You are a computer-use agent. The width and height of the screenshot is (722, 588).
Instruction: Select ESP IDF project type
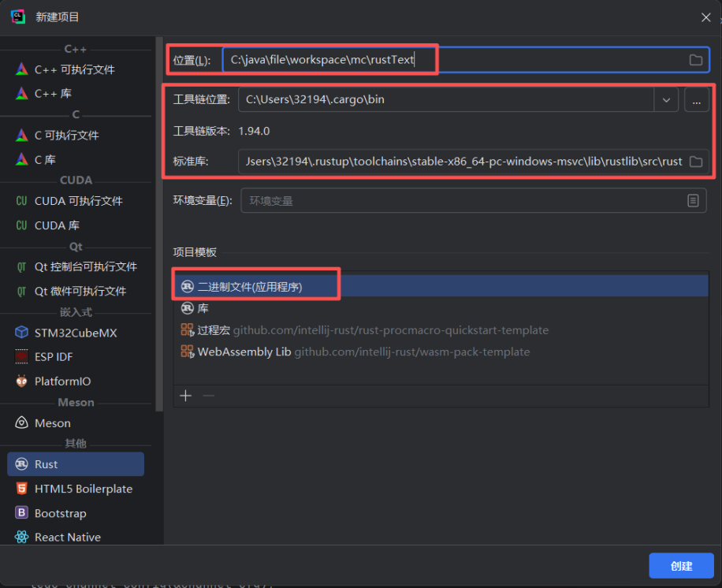pyautogui.click(x=76, y=357)
